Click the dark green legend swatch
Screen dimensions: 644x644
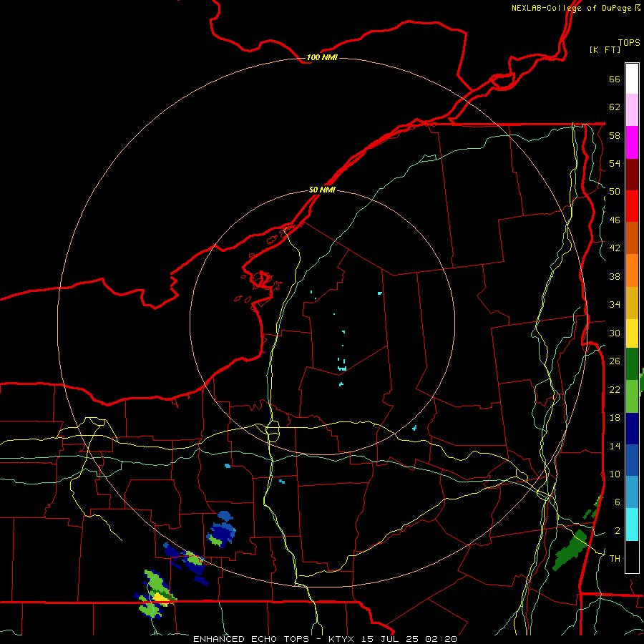click(632, 364)
